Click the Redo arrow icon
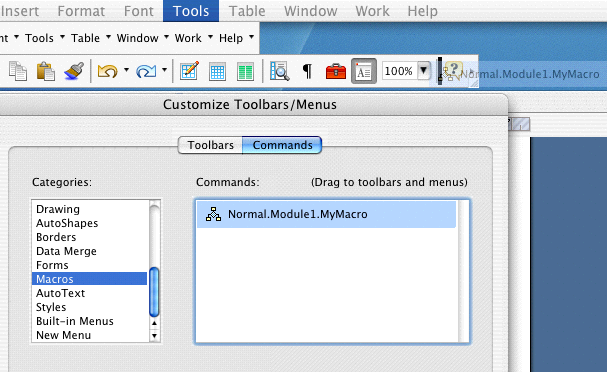 point(146,71)
